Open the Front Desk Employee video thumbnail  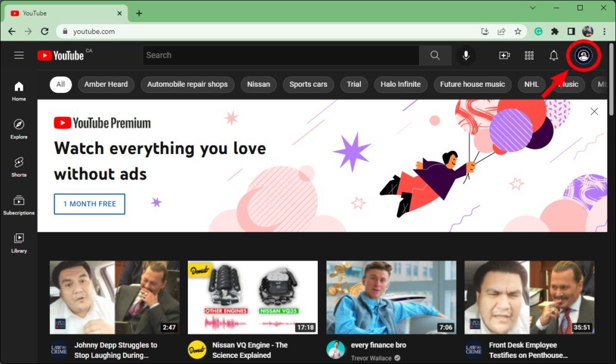[x=529, y=297]
